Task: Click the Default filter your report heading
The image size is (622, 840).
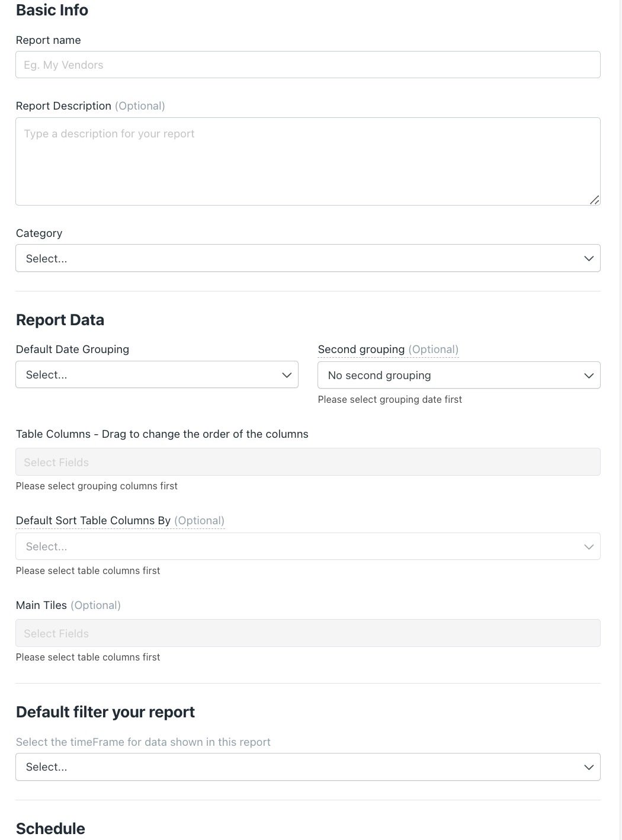Action: click(x=105, y=712)
